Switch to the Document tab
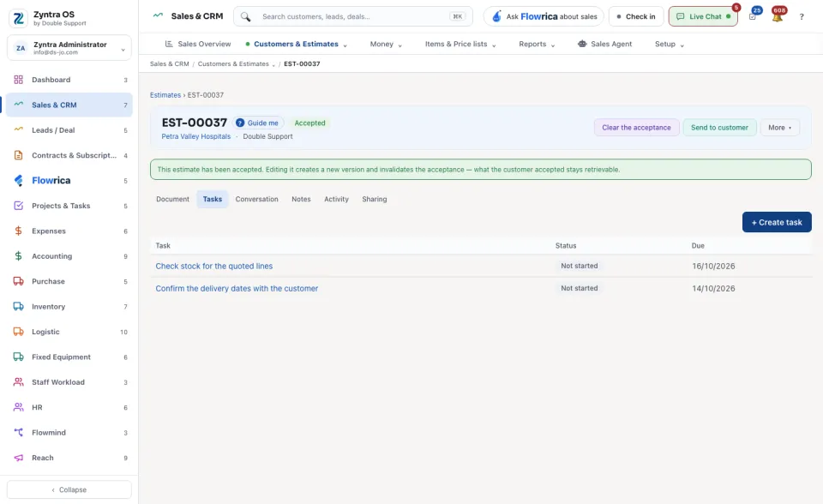Image resolution: width=823 pixels, height=504 pixels. coord(172,200)
